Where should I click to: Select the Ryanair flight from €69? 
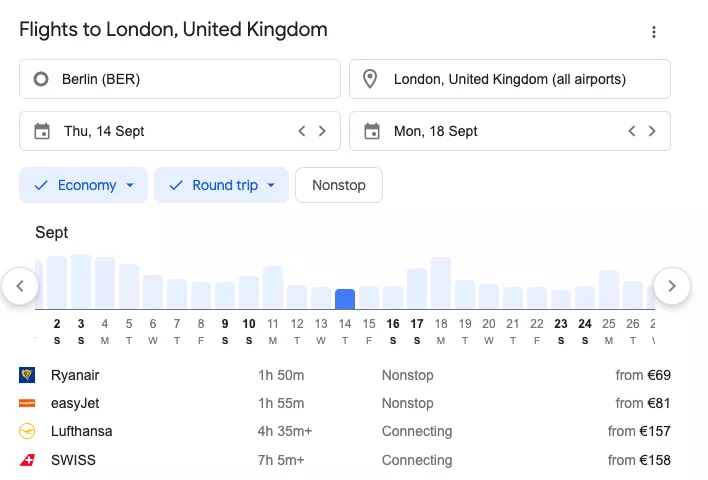[x=344, y=376]
